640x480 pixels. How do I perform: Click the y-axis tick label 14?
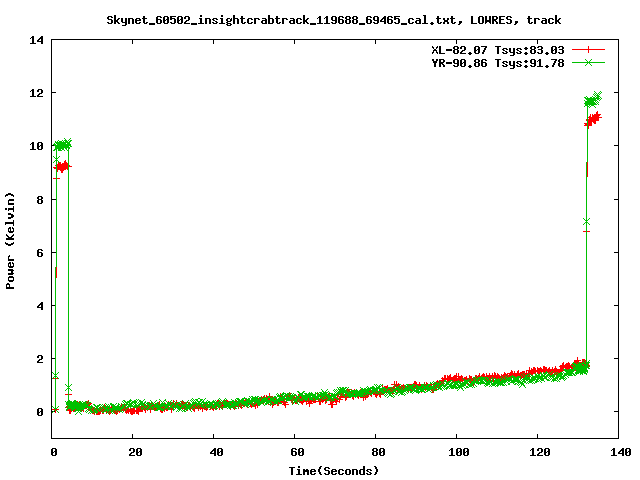pos(36,40)
